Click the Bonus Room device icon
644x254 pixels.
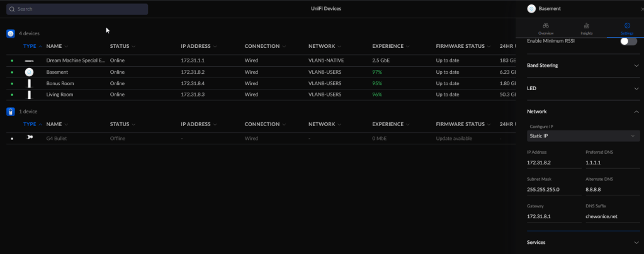point(29,83)
